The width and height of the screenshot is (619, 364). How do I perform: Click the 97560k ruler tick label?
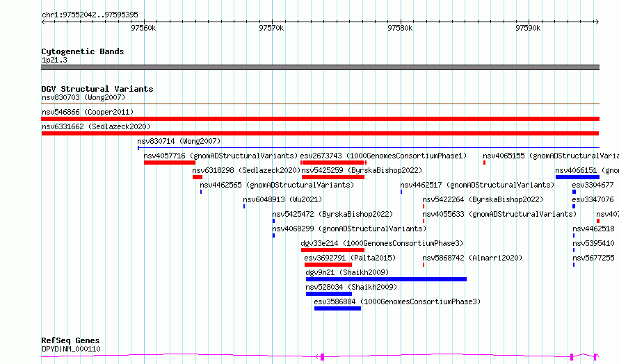143,28
